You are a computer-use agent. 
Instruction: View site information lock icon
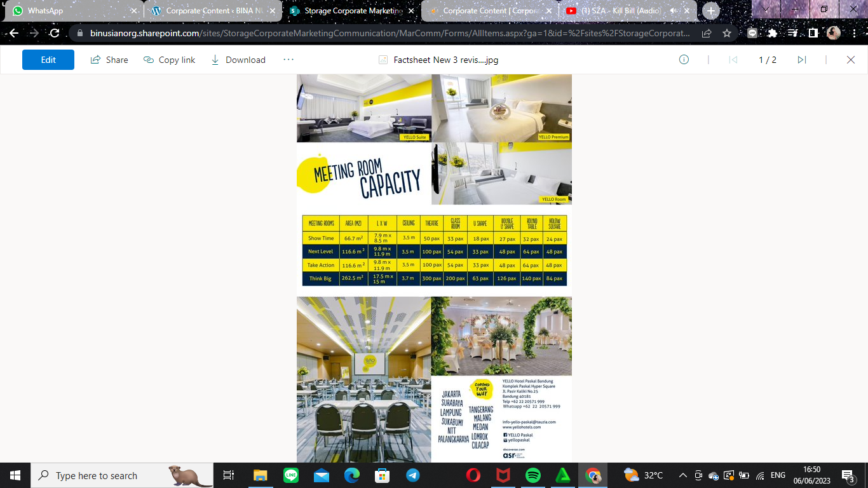pyautogui.click(x=79, y=33)
